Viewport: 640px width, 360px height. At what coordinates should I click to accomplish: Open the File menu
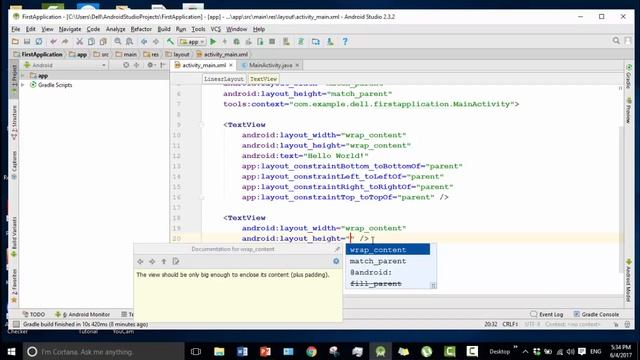16,29
